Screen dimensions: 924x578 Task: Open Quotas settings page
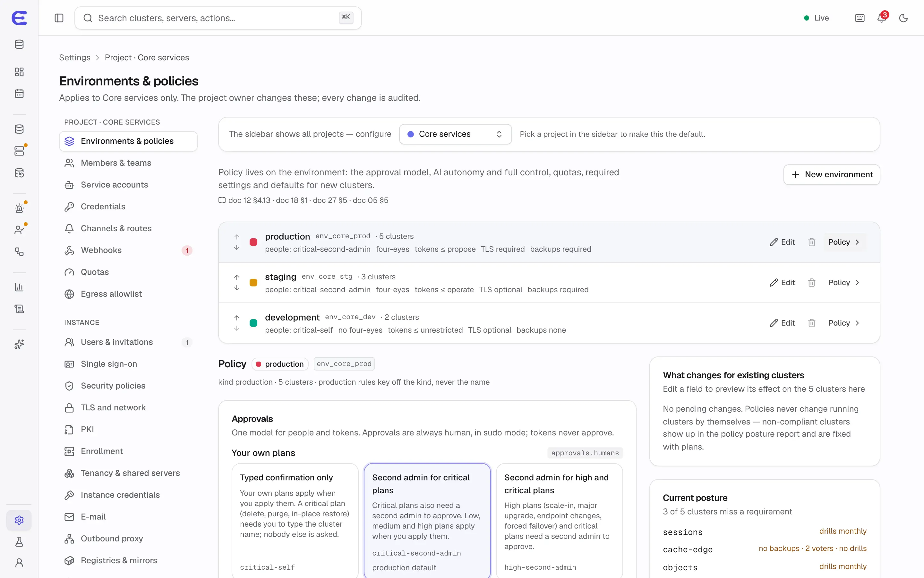tap(128, 272)
